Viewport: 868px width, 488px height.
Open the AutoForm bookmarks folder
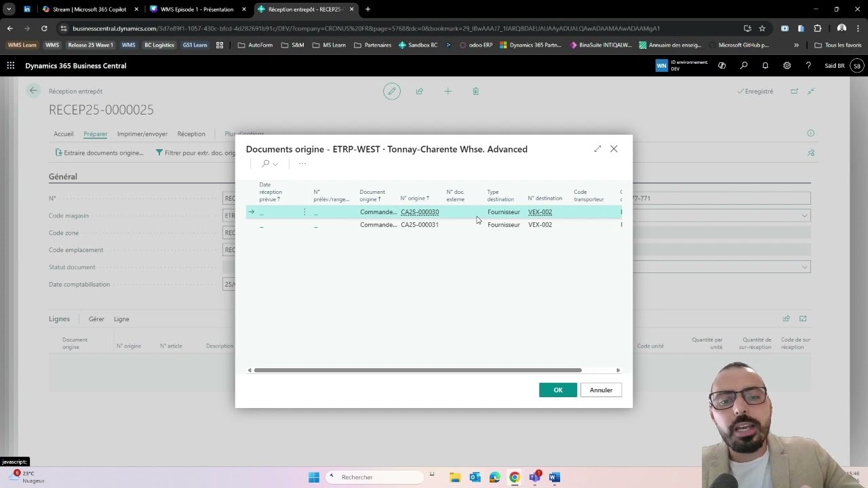point(255,45)
